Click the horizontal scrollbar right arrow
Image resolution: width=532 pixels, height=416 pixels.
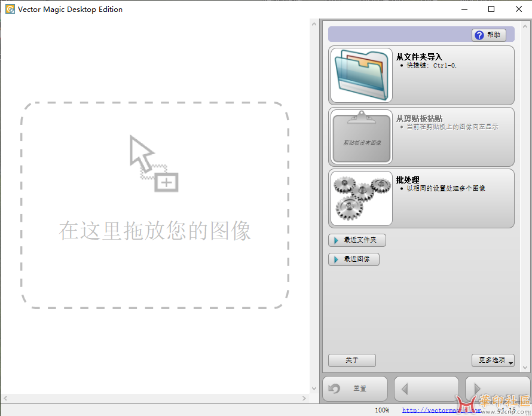coord(304,398)
